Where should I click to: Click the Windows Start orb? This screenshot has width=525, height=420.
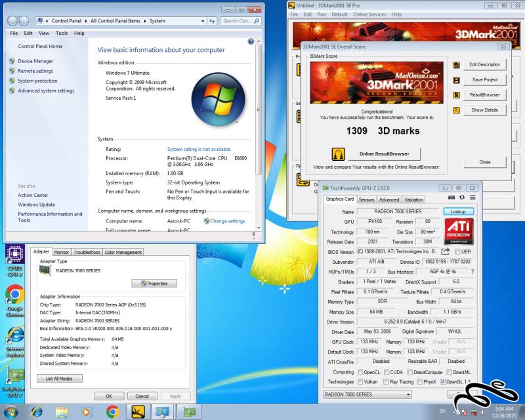pos(11,411)
